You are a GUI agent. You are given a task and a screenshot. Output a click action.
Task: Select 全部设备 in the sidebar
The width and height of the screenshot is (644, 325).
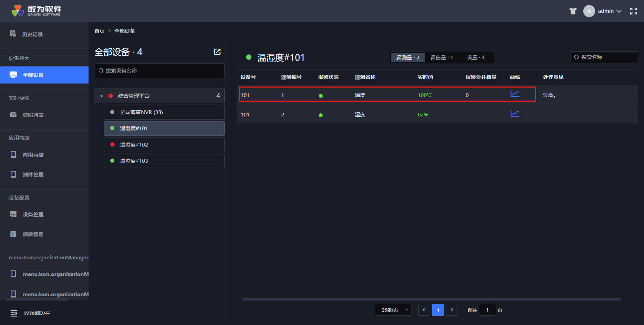point(44,75)
